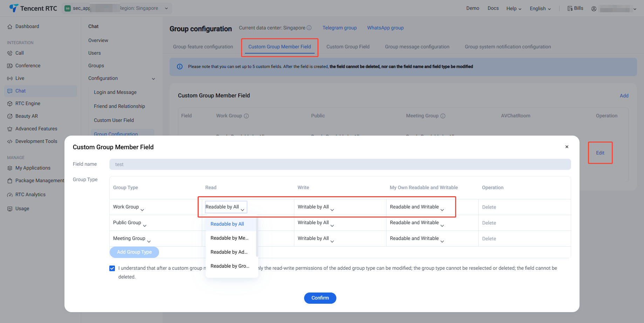Screen dimensions: 644x323
Task: Click info icon beside Current data center
Action: (x=309, y=28)
